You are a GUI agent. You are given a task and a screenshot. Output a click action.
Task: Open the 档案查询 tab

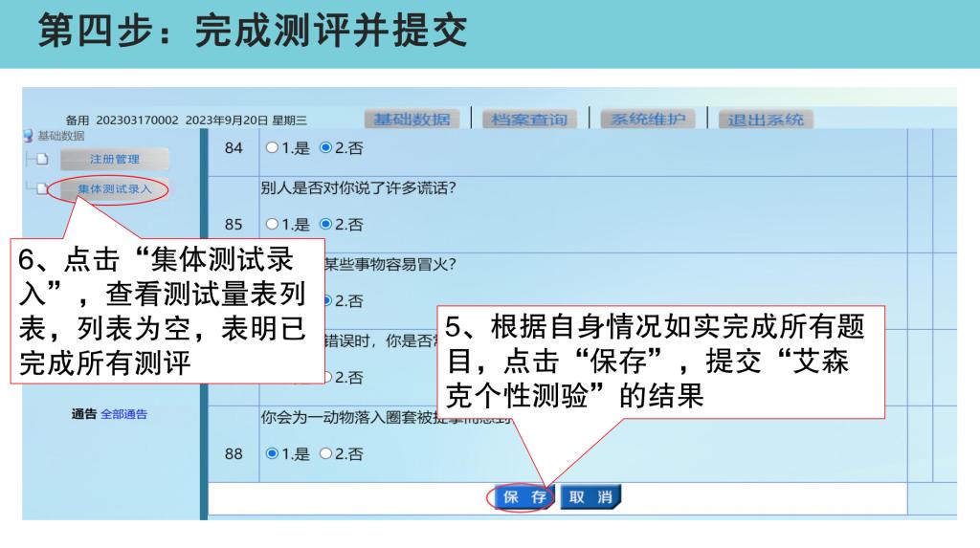(x=528, y=120)
